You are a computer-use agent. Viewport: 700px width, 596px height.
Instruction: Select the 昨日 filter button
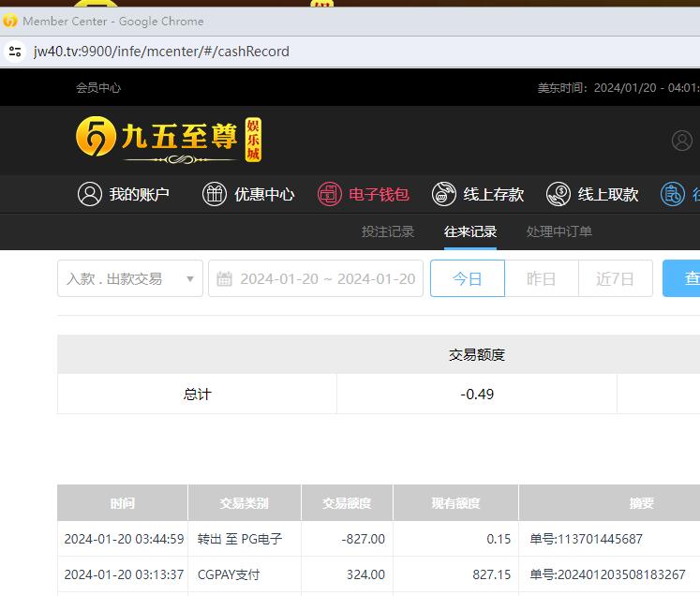[542, 278]
